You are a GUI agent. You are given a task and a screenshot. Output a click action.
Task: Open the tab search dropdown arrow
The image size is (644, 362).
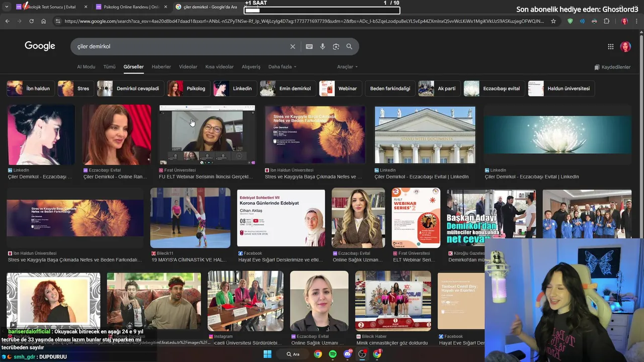pos(7,7)
